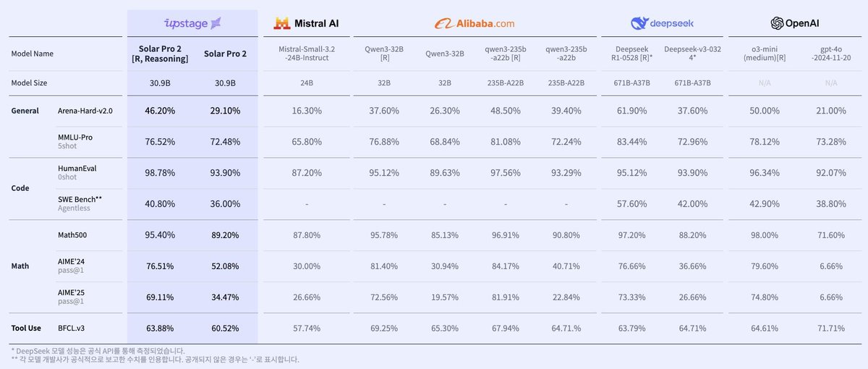
Task: Click the Mistral AI logo
Action: [x=306, y=23]
